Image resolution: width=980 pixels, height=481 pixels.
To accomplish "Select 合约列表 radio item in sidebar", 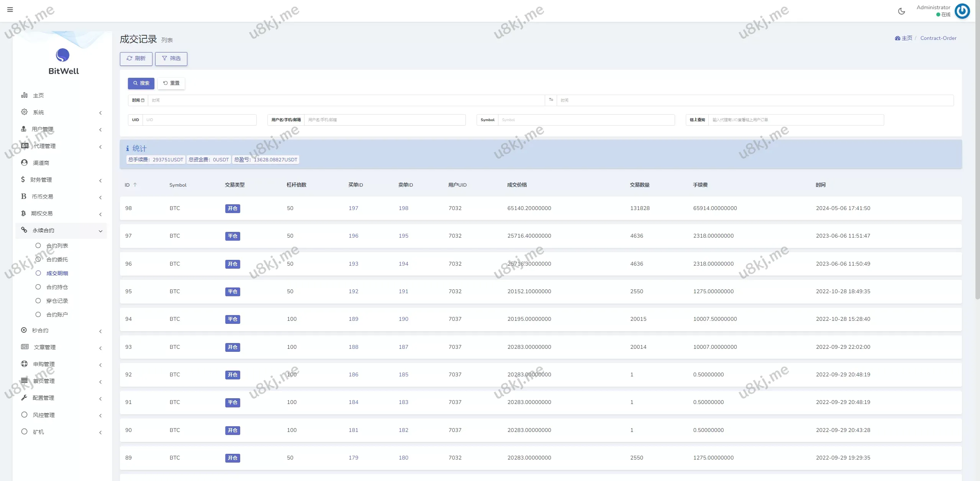I will pyautogui.click(x=38, y=245).
